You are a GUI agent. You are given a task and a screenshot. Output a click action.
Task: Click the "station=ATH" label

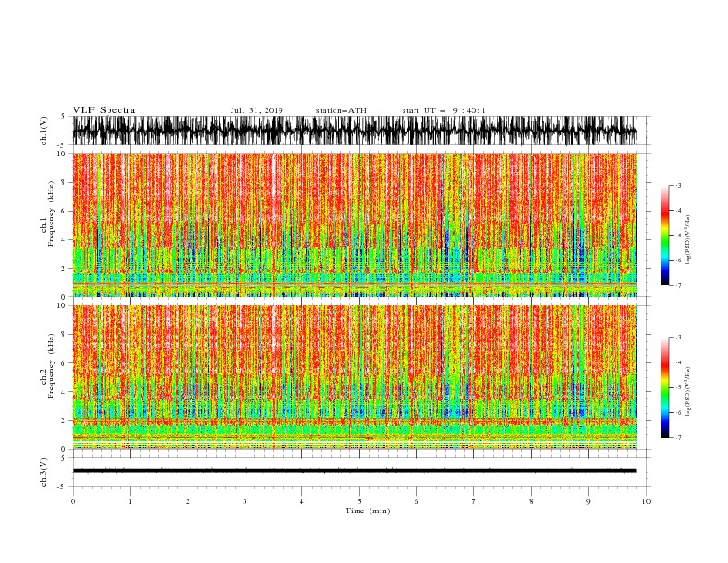pyautogui.click(x=341, y=110)
